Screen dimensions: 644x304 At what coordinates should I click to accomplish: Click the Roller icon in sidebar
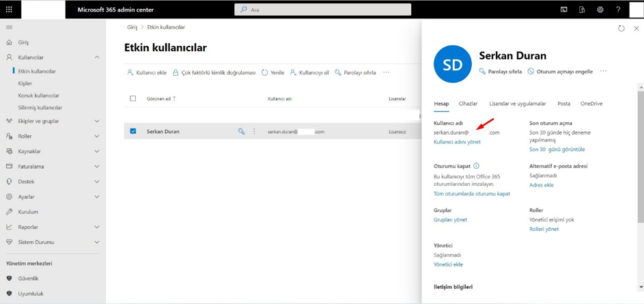(10, 136)
